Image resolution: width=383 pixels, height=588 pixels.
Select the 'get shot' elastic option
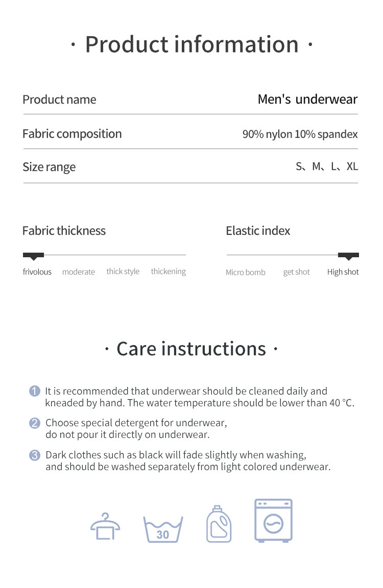coord(296,273)
